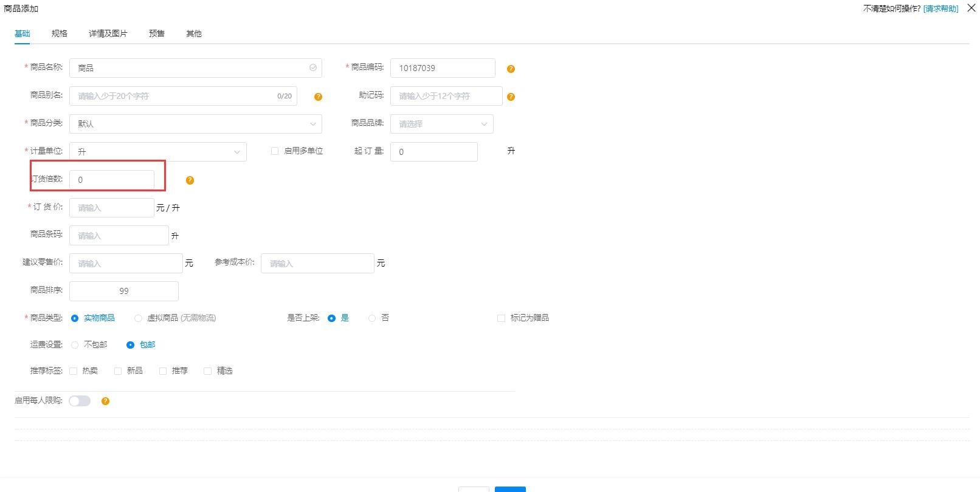Select the 虚拟商品 radio option
The image size is (980, 492).
click(139, 318)
